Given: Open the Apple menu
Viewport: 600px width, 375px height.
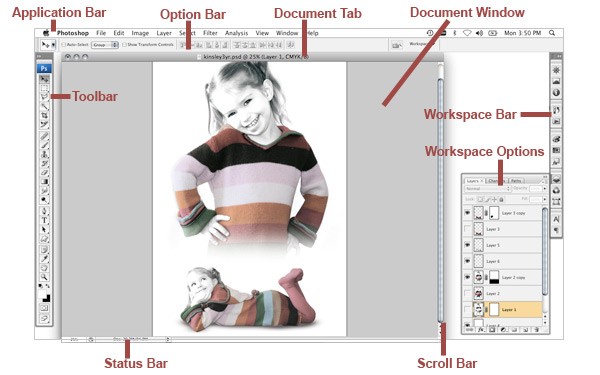Looking at the screenshot, I should tap(46, 33).
